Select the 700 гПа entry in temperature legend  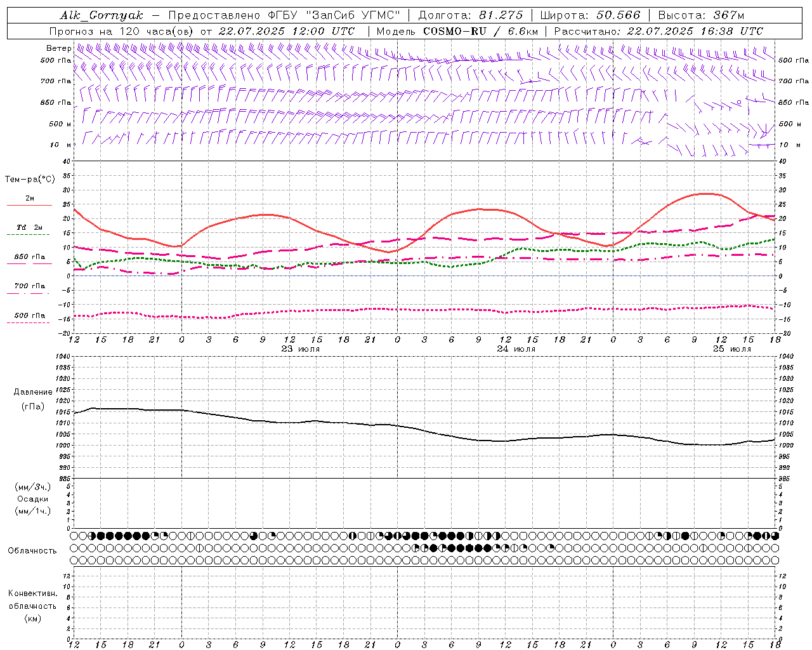pos(30,286)
